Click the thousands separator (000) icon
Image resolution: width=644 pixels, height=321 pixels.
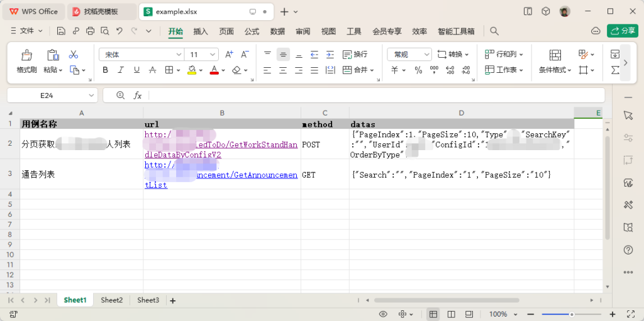tap(434, 70)
